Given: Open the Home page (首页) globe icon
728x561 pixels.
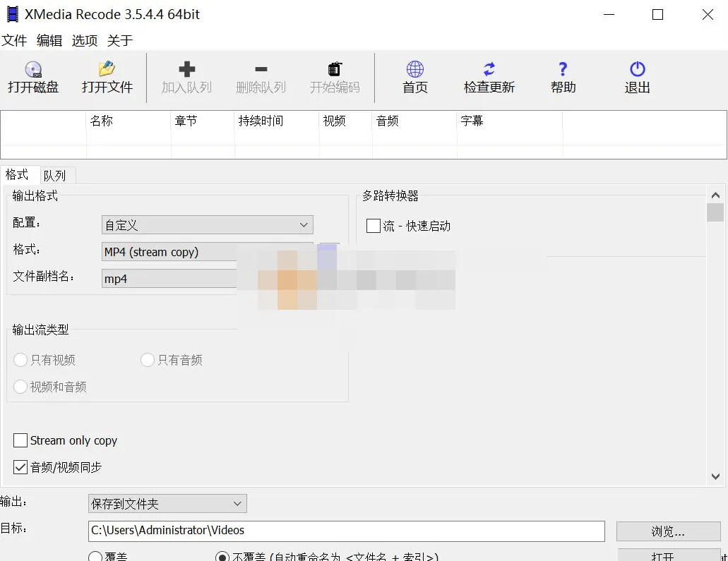Looking at the screenshot, I should coord(415,69).
